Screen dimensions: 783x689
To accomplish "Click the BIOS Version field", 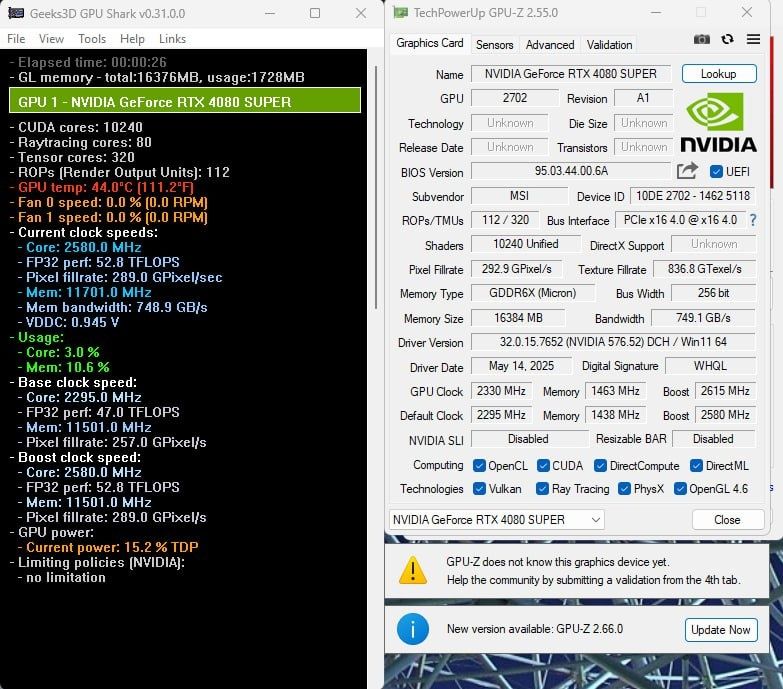I will [571, 171].
